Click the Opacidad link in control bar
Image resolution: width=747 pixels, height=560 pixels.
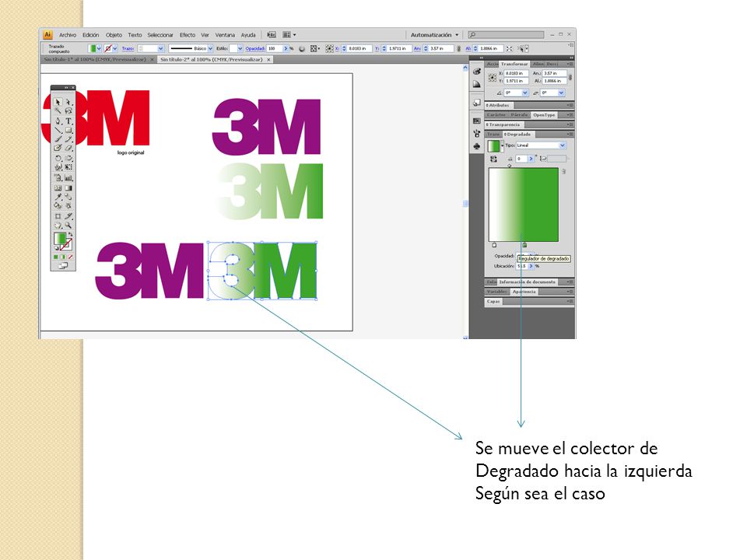255,48
